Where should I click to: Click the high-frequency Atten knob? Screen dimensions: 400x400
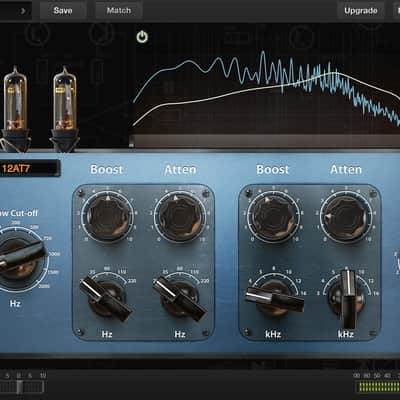click(x=346, y=217)
